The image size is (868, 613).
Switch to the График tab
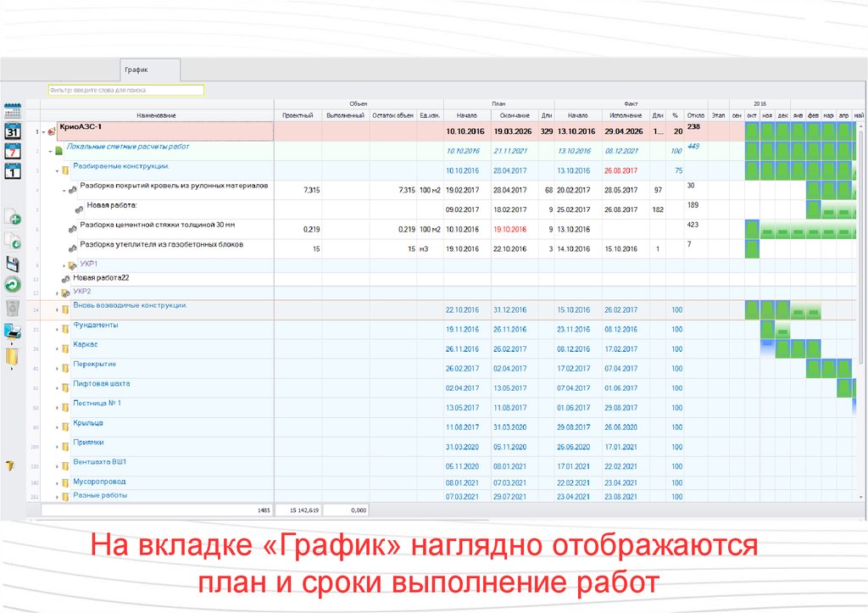point(136,70)
